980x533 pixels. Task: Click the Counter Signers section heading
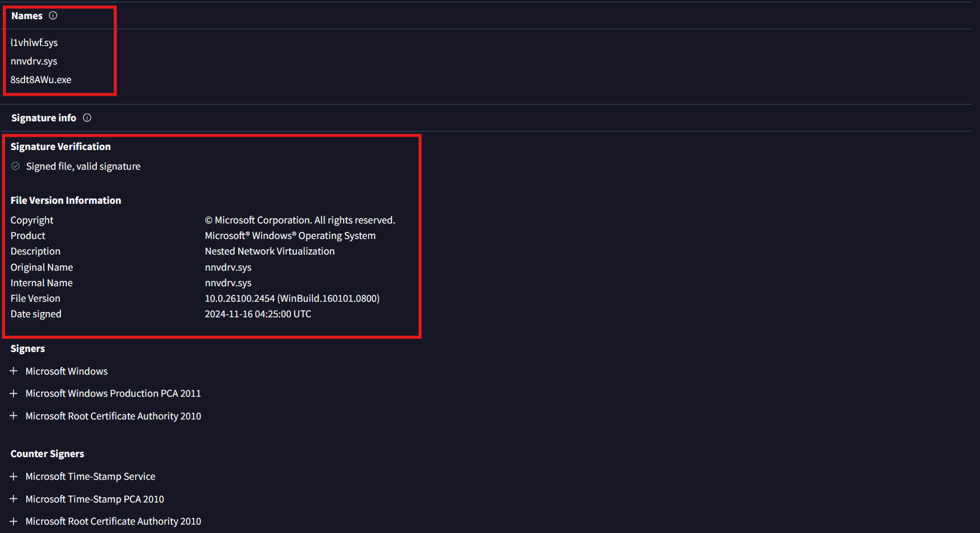(x=47, y=454)
